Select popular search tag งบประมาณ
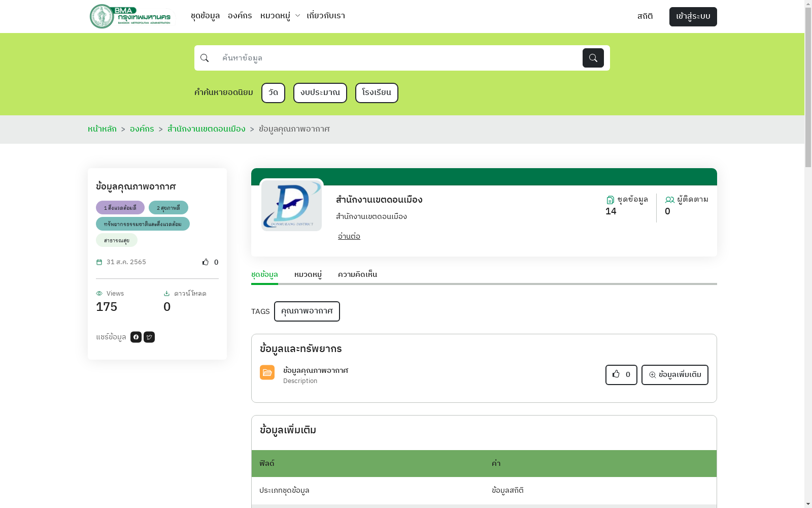 (320, 93)
